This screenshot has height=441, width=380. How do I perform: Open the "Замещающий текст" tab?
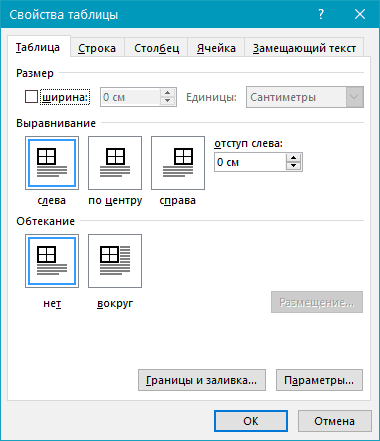304,48
